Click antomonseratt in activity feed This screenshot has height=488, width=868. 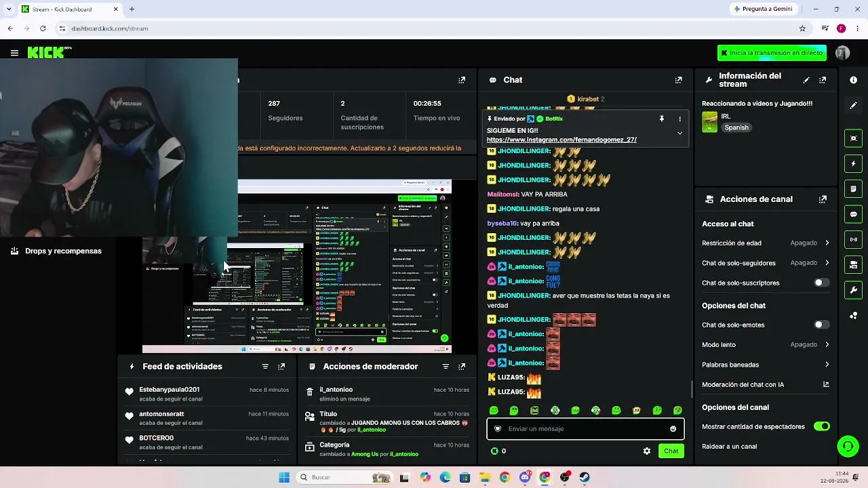(161, 414)
